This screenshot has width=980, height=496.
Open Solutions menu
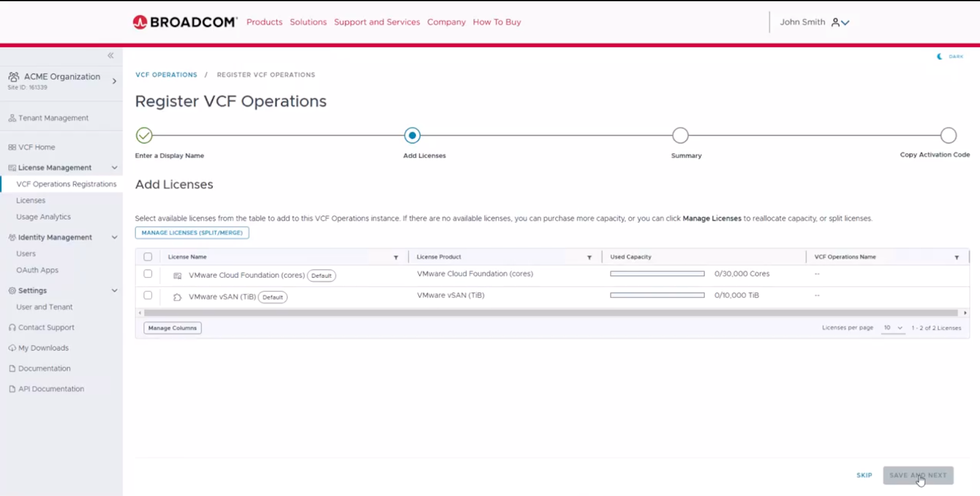[308, 22]
